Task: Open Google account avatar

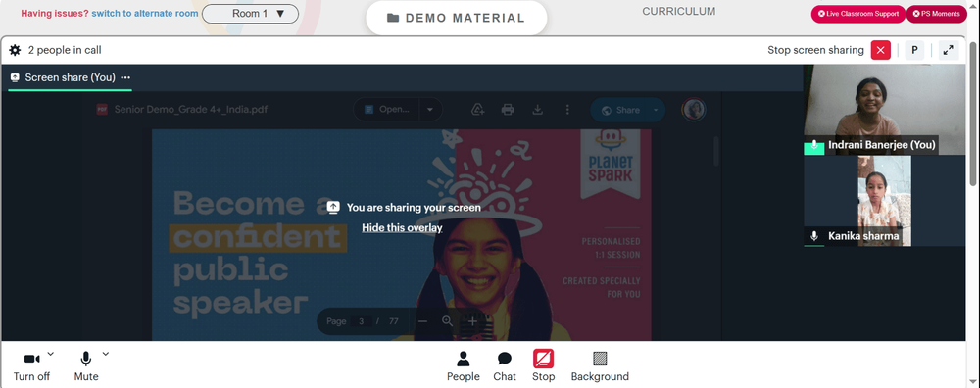Action: [x=694, y=110]
